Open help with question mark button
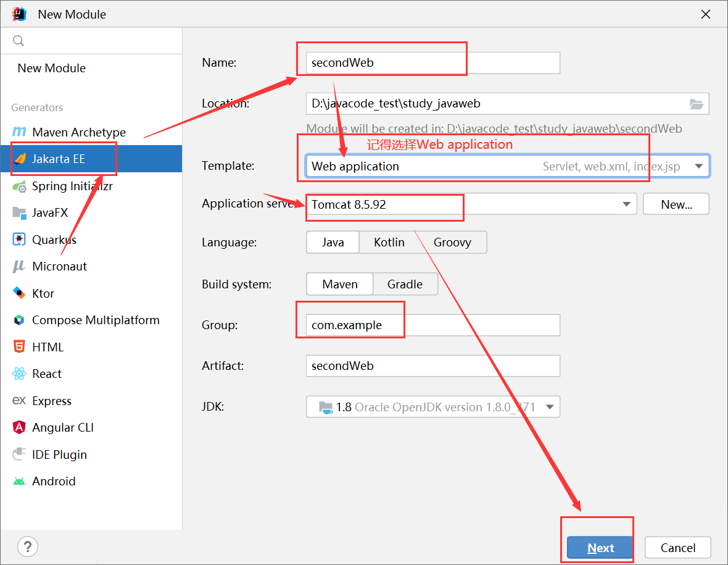Image resolution: width=728 pixels, height=565 pixels. [x=28, y=547]
